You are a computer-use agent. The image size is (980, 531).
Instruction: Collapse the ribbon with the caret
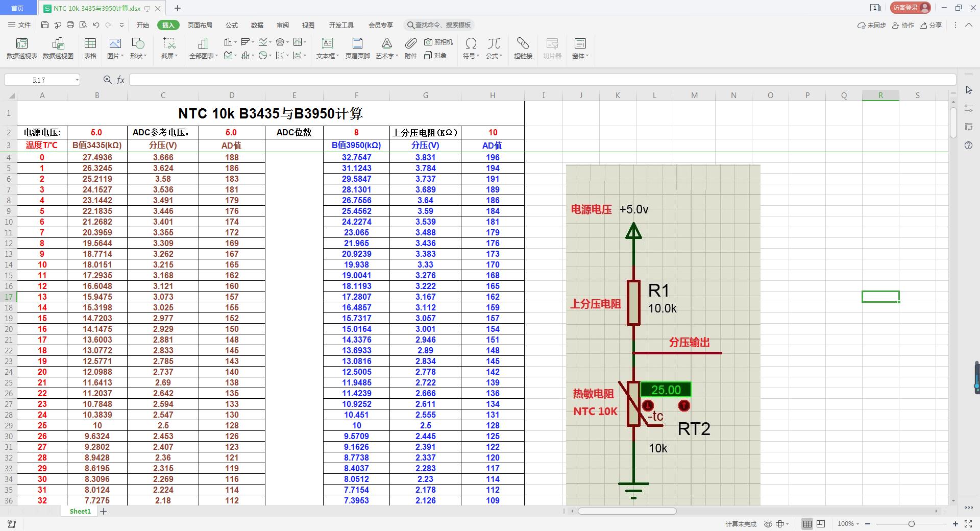(968, 25)
